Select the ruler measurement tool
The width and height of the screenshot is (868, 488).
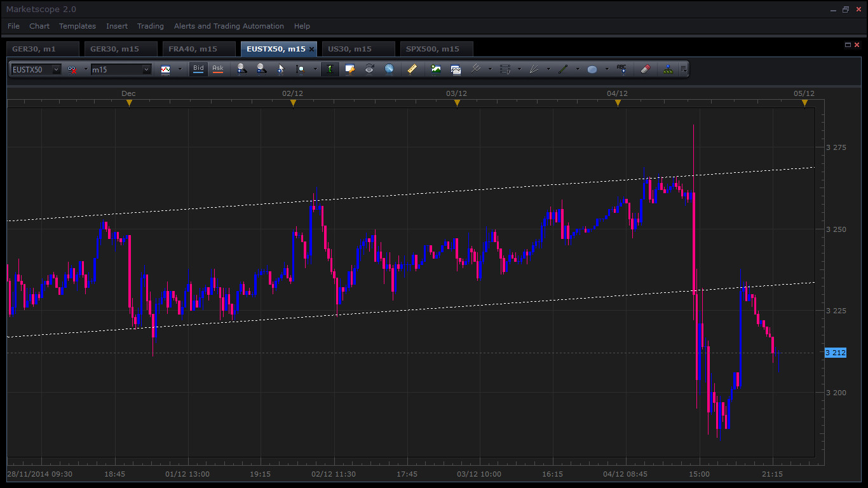point(412,69)
